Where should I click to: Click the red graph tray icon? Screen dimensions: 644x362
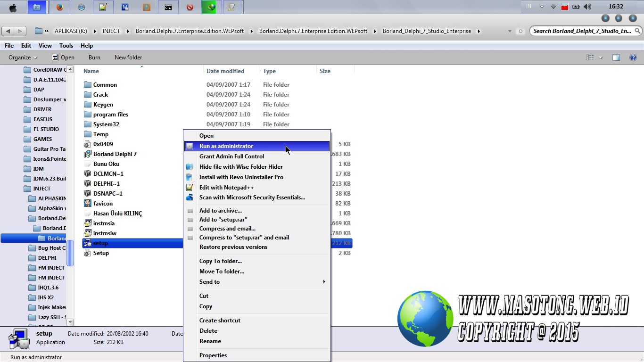(565, 7)
